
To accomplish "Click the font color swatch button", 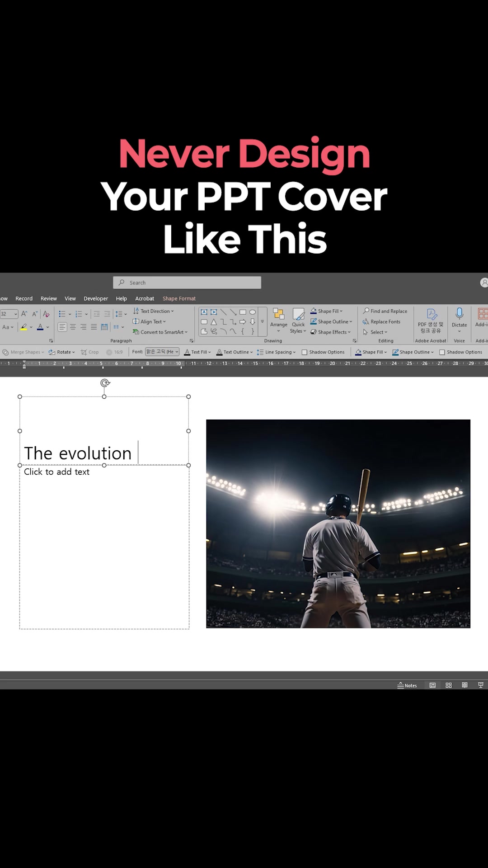I will click(x=40, y=327).
